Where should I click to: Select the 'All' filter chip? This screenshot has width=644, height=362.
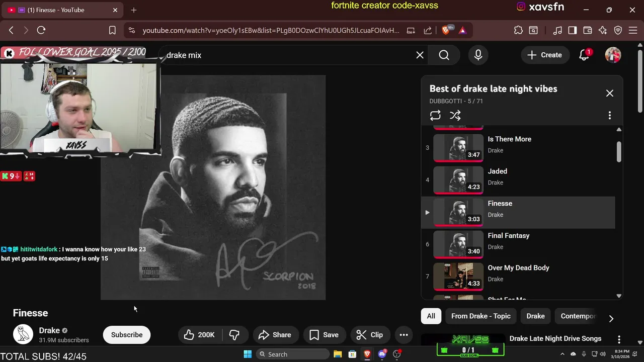point(431,316)
